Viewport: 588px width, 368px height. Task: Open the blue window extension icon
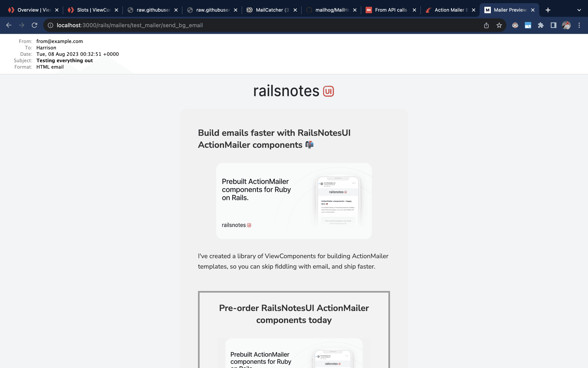point(528,25)
